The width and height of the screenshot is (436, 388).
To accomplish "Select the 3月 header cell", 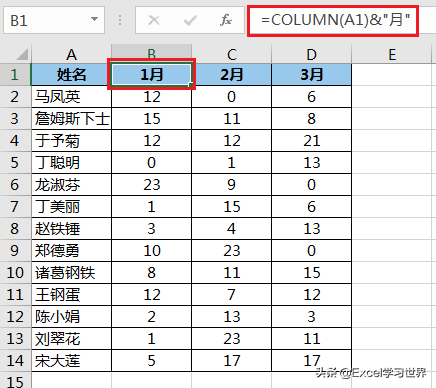I will 312,75.
